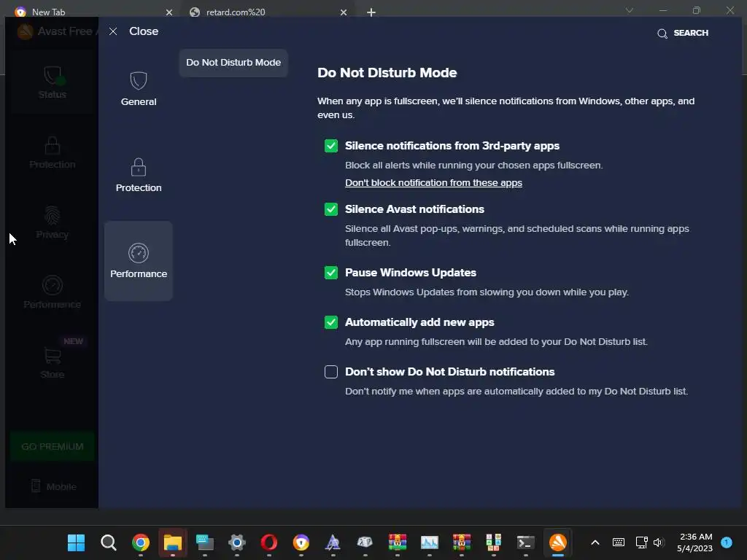Click GO PREMIUM button
747x560 pixels.
(53, 447)
